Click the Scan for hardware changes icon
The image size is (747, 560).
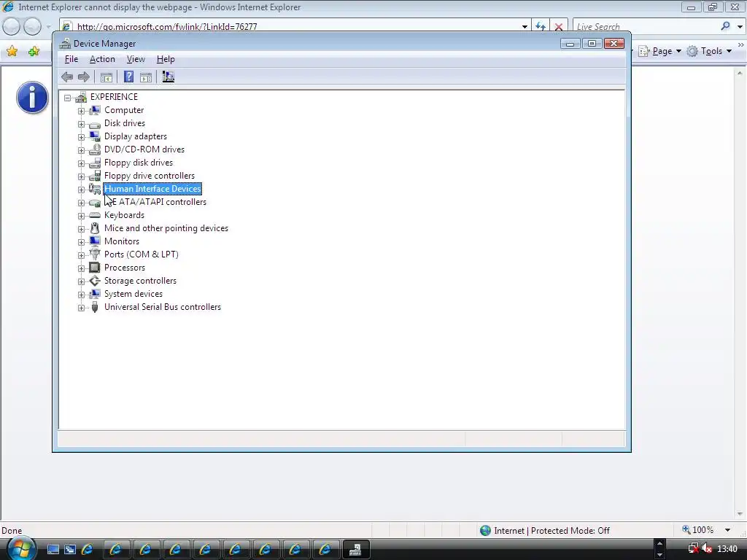pyautogui.click(x=169, y=77)
